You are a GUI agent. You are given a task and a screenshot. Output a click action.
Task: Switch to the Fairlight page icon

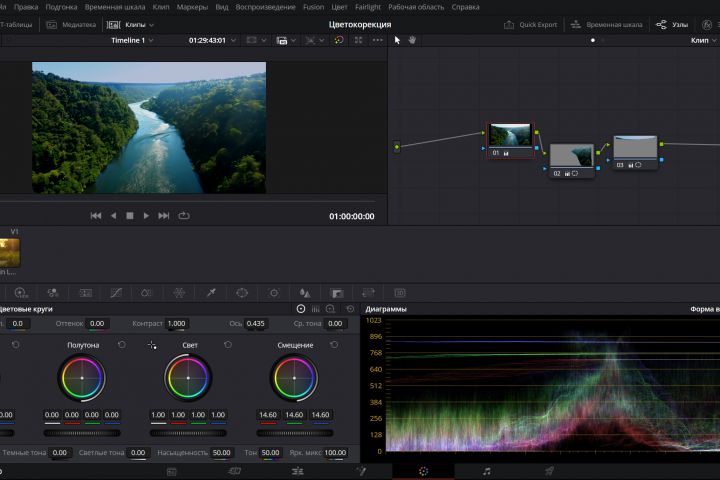[486, 471]
